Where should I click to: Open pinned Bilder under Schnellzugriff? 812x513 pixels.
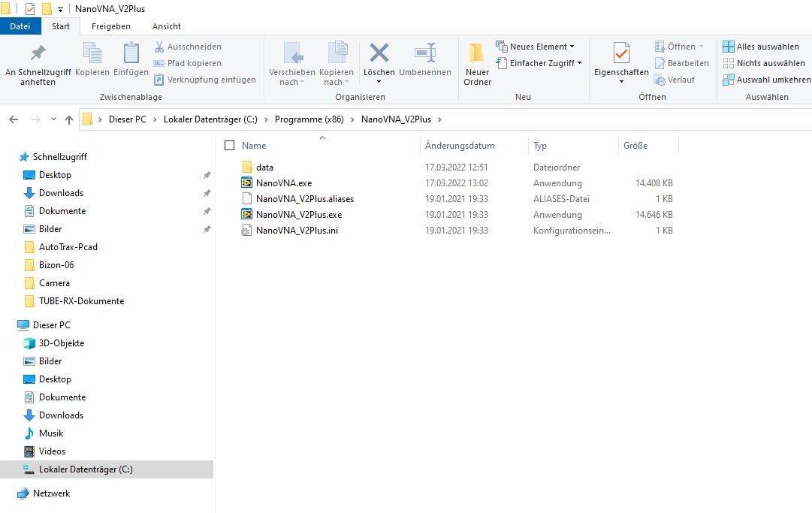(50, 229)
